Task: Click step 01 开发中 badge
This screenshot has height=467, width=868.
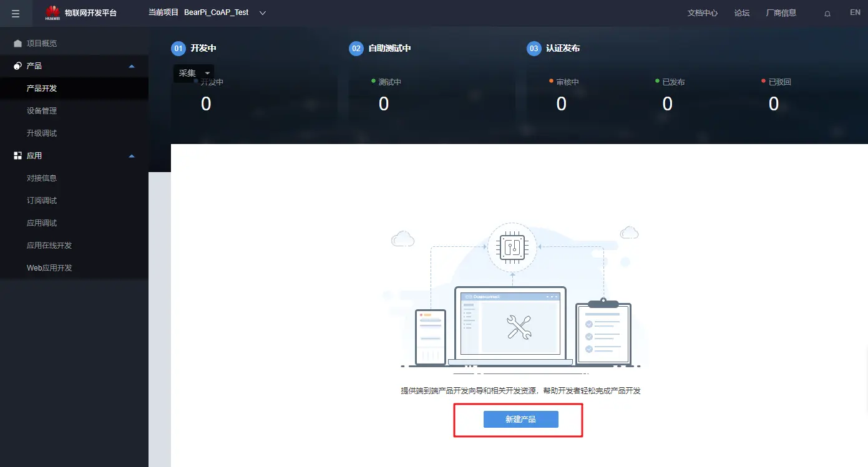Action: tap(178, 48)
